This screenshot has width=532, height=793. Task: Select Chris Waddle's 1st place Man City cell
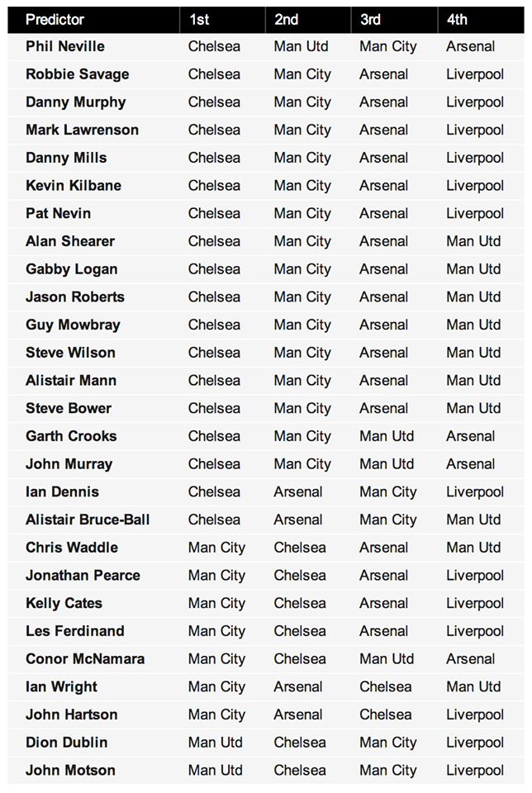[216, 548]
